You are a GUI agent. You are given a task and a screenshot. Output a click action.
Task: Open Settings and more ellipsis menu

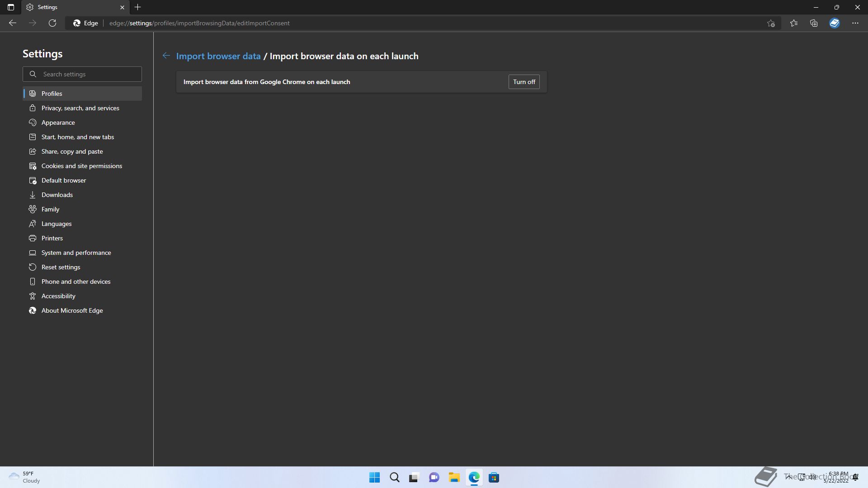point(855,23)
